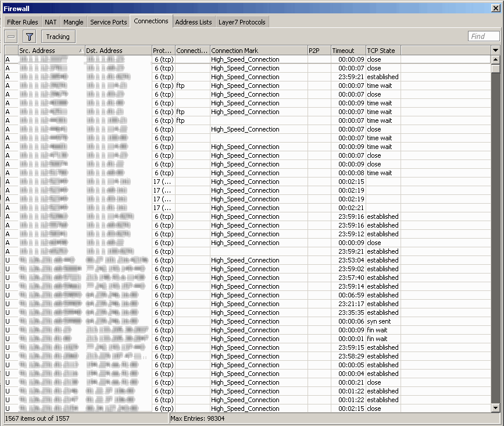Open the filter options with the funnel icon

[x=29, y=36]
